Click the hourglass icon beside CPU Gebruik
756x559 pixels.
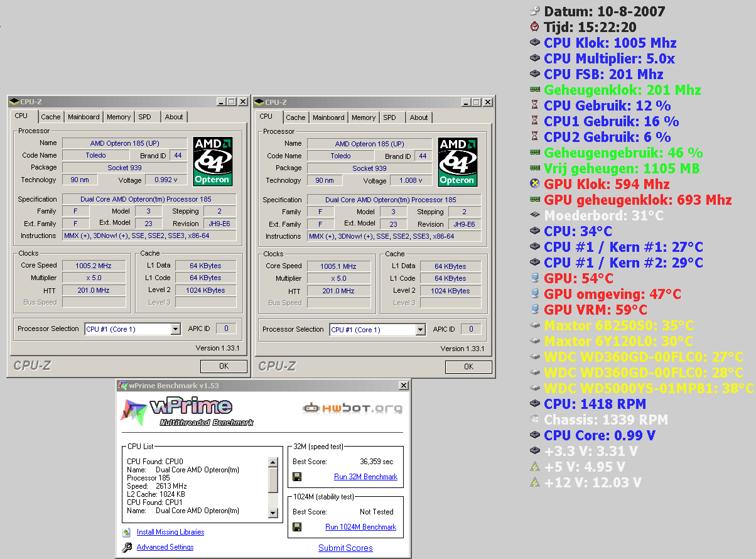(535, 106)
